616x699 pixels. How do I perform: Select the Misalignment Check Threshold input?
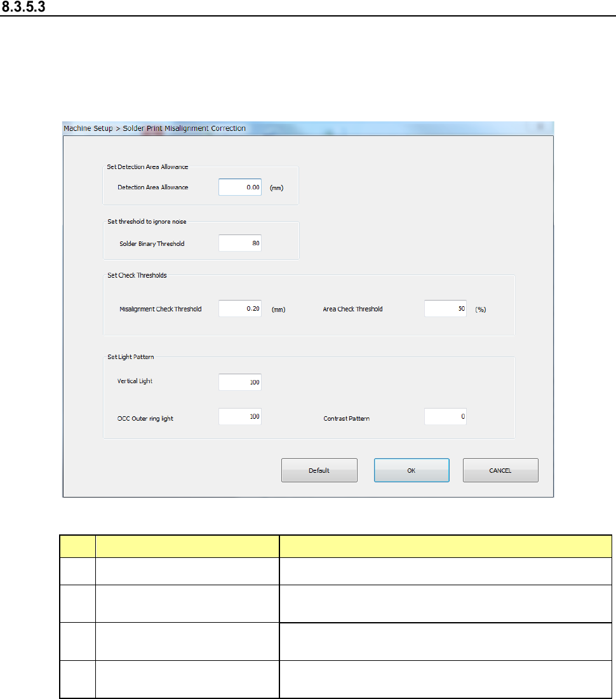tap(239, 308)
